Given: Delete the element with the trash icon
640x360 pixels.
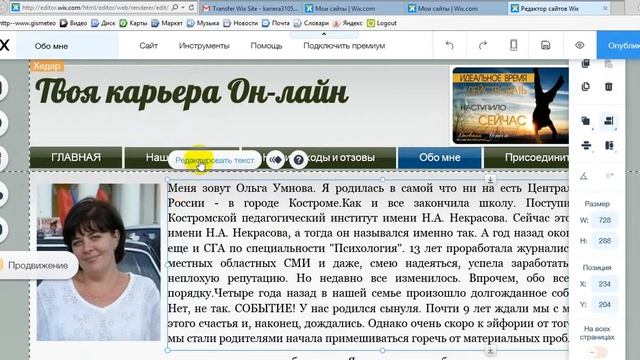Looking at the screenshot, I should point(609,87).
